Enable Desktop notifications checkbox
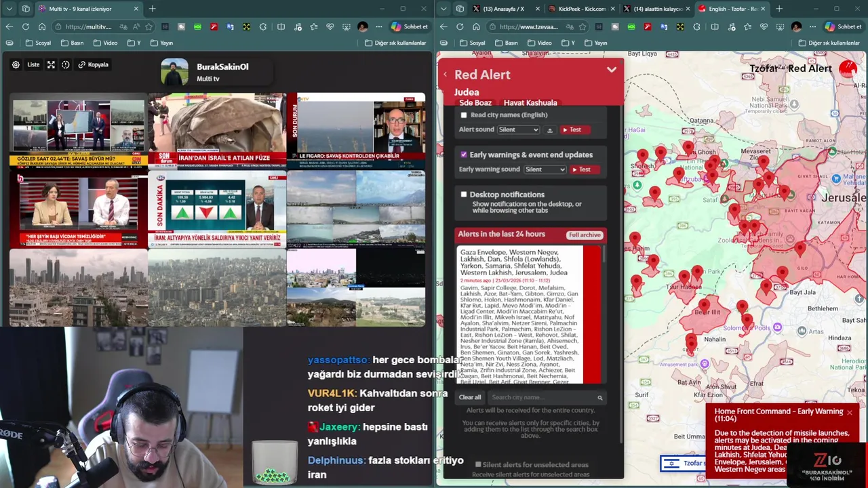This screenshot has width=868, height=488. pos(464,195)
